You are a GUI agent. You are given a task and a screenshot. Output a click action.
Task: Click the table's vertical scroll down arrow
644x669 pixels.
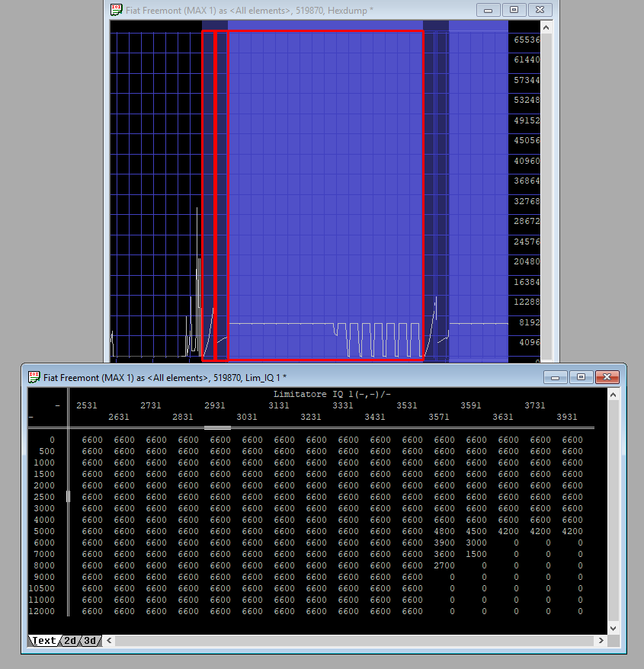click(x=614, y=628)
